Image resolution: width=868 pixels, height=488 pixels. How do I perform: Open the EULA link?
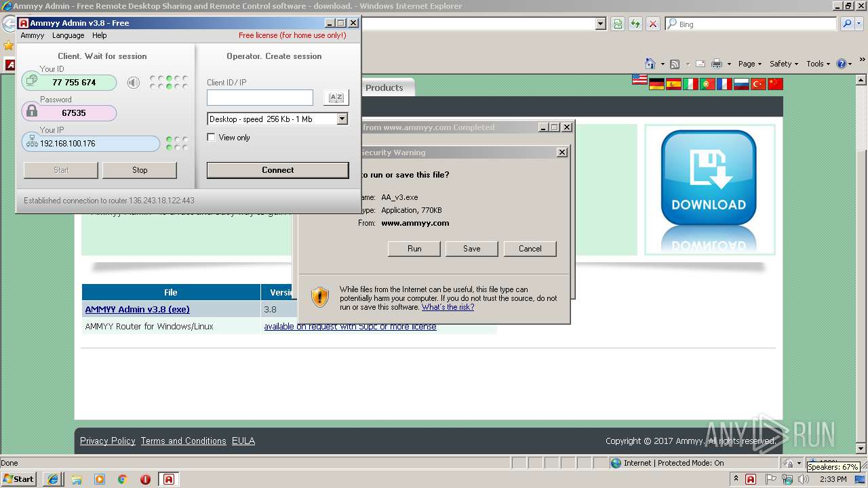243,441
